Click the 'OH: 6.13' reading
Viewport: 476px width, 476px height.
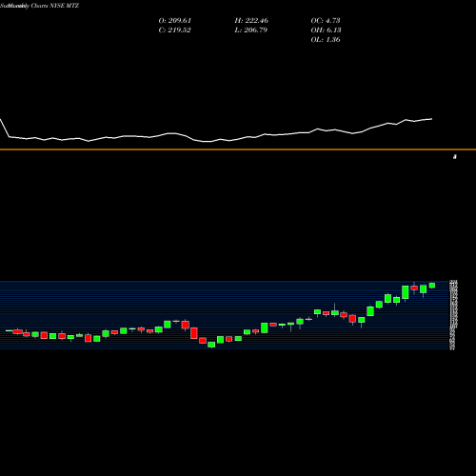(326, 30)
